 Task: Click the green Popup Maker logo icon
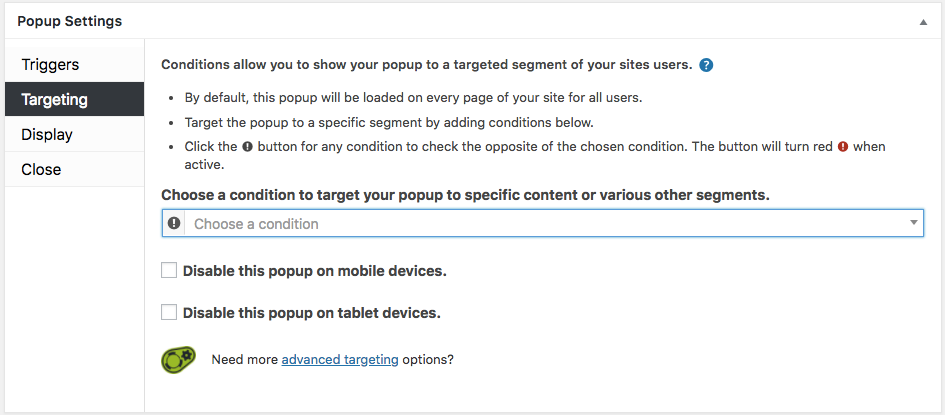pyautogui.click(x=179, y=360)
